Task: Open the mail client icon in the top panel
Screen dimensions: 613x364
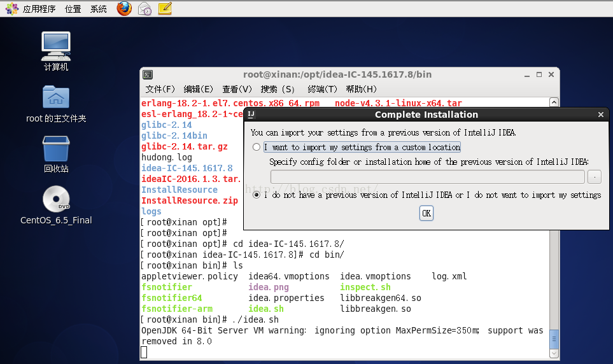Action: point(144,9)
